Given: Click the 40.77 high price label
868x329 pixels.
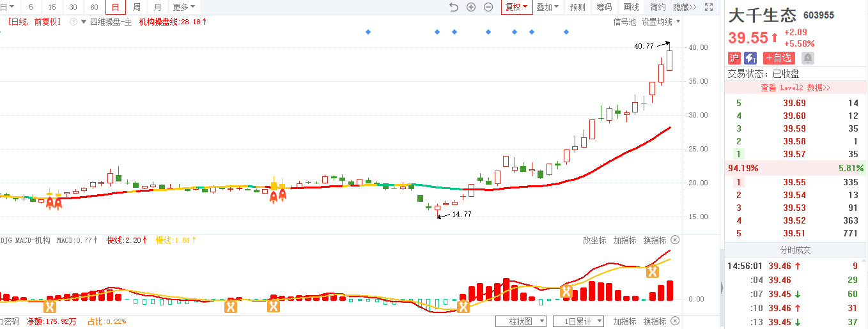Looking at the screenshot, I should click(644, 46).
